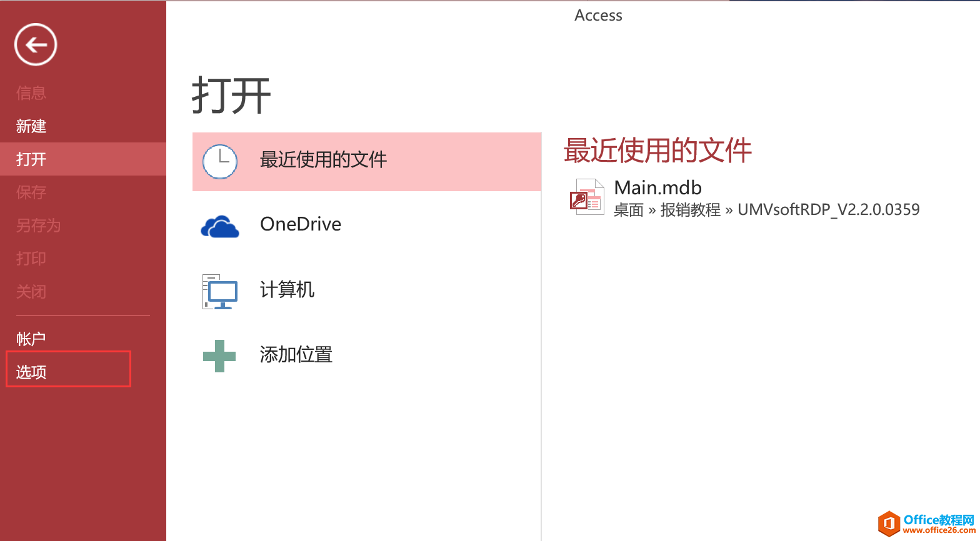Click the path 桌面 » 报销教程 » UMVsoftRDP_V2.2.0.0359
Image resolution: width=980 pixels, height=541 pixels.
[x=767, y=209]
